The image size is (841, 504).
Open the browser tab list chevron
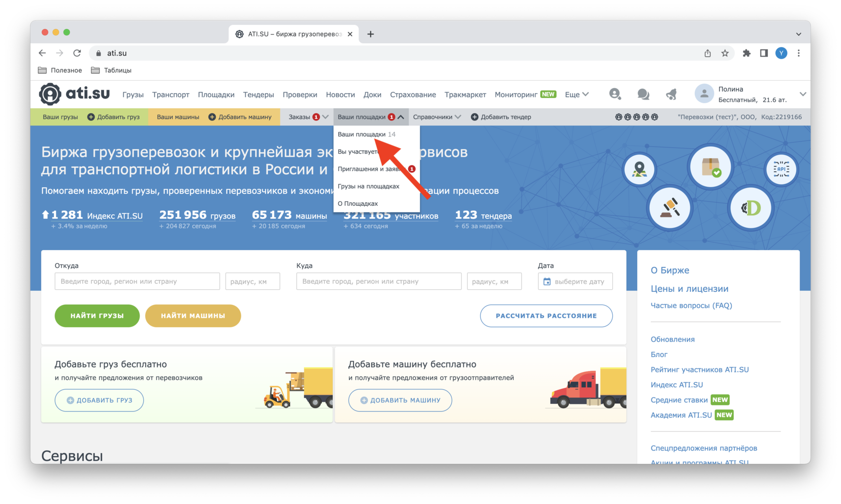coord(798,34)
